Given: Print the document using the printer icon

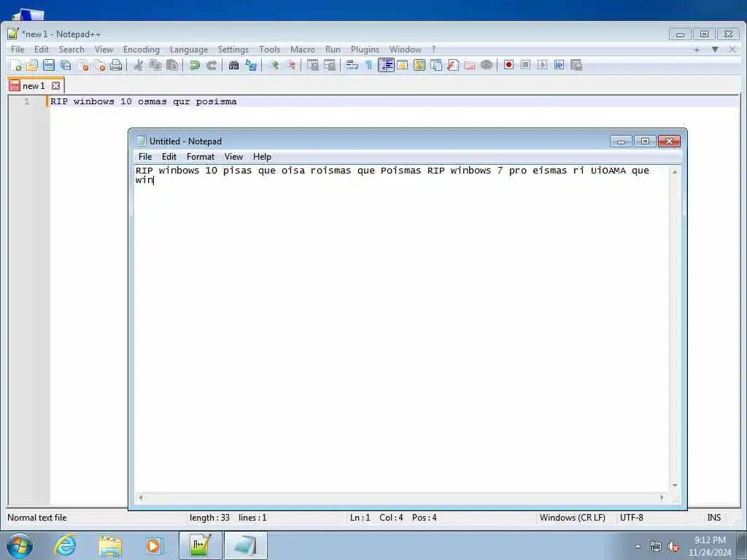Looking at the screenshot, I should [x=116, y=65].
